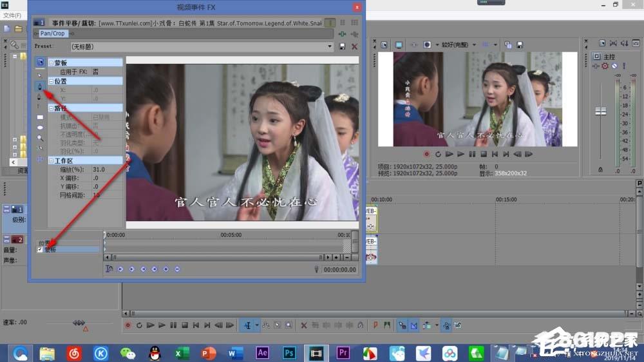Select the Anchor Creation pen tool
Screen dimensions: 644x362
click(x=40, y=86)
